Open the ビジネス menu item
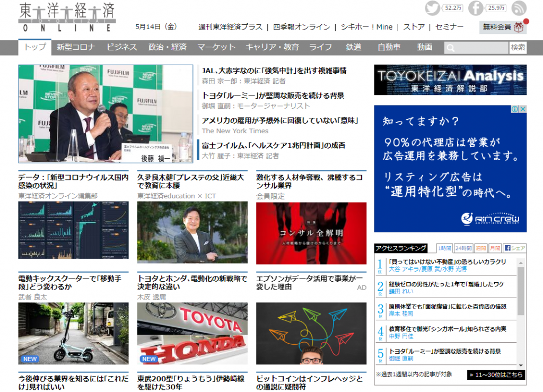The width and height of the screenshot is (543, 392). (x=121, y=47)
